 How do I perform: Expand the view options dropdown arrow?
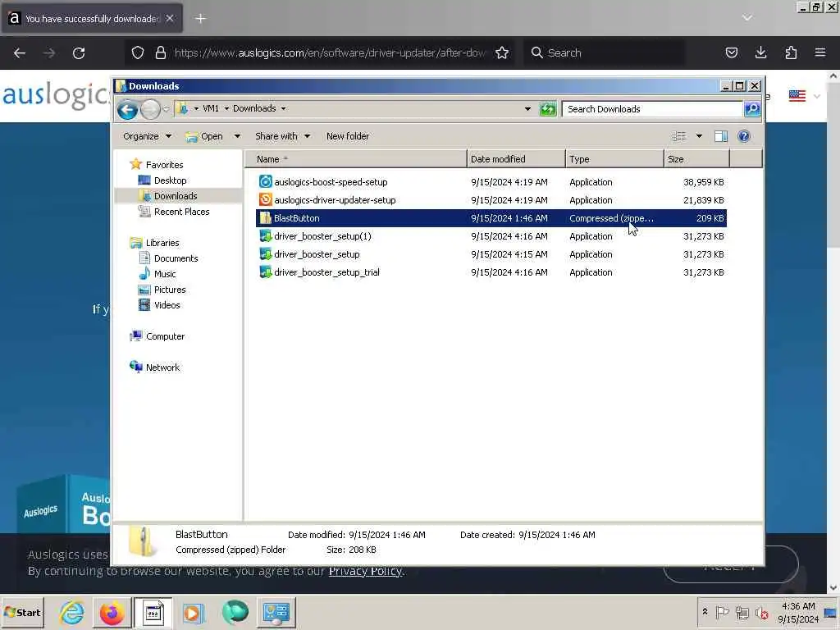click(699, 136)
